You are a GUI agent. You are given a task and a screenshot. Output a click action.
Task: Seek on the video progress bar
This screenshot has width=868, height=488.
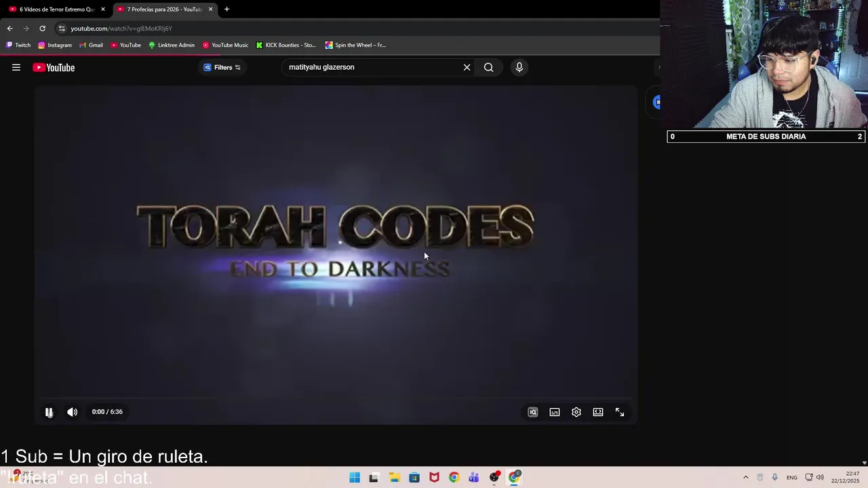click(x=336, y=399)
